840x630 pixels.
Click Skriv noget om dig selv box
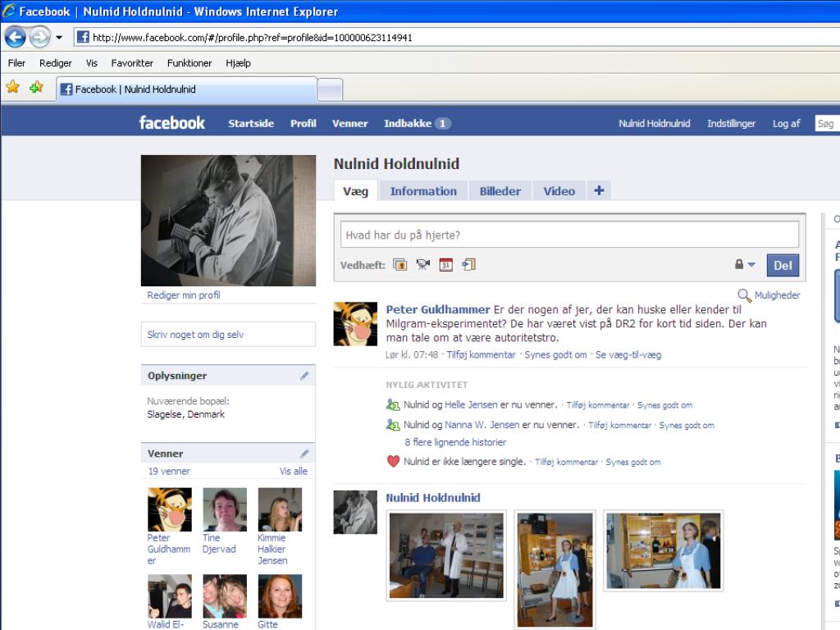tap(228, 335)
